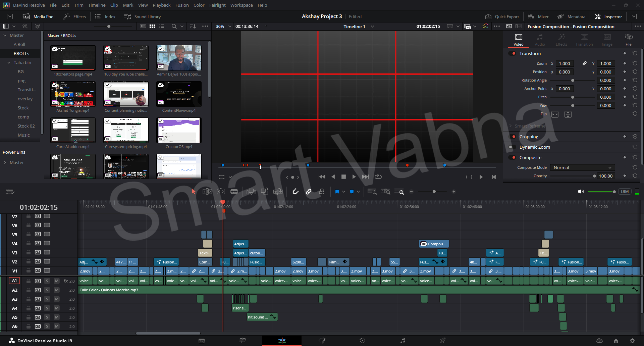The width and height of the screenshot is (644, 346).
Task: Select the Trim Edit Mode tool
Action: pos(207,192)
